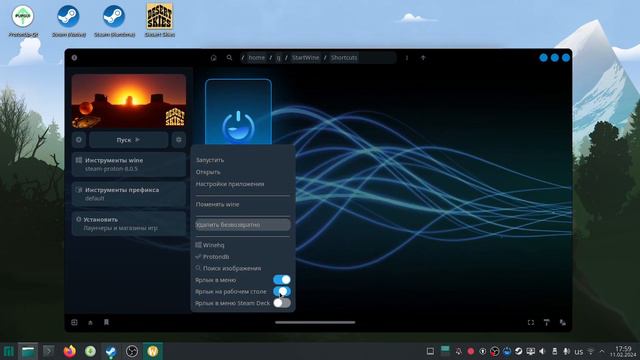Open Инструменты wine panel
The width and height of the screenshot is (640, 360).
coord(129,164)
